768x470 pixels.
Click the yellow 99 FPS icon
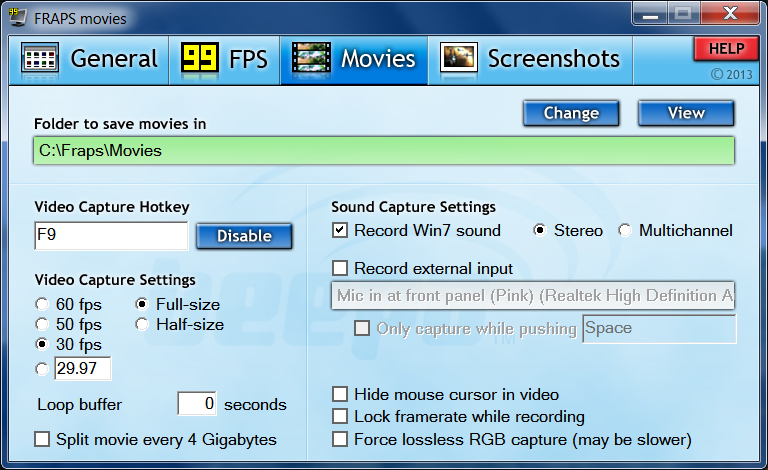(199, 59)
